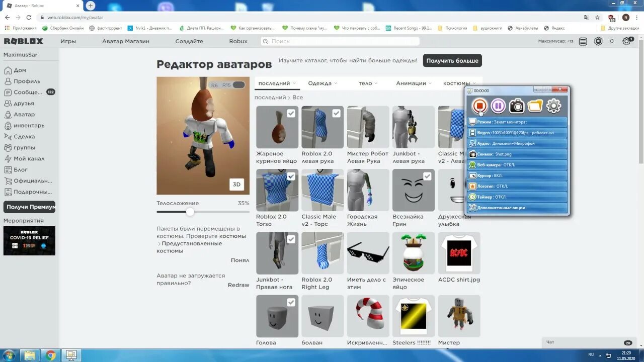Viewport: 644px width, 362px height.
Task: Toggle the R6/R15 avatar switch
Action: click(238, 85)
